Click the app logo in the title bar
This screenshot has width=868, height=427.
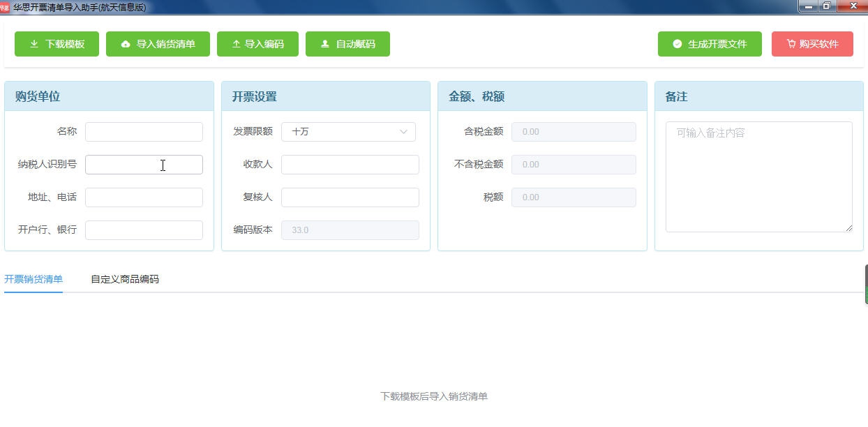pos(7,7)
